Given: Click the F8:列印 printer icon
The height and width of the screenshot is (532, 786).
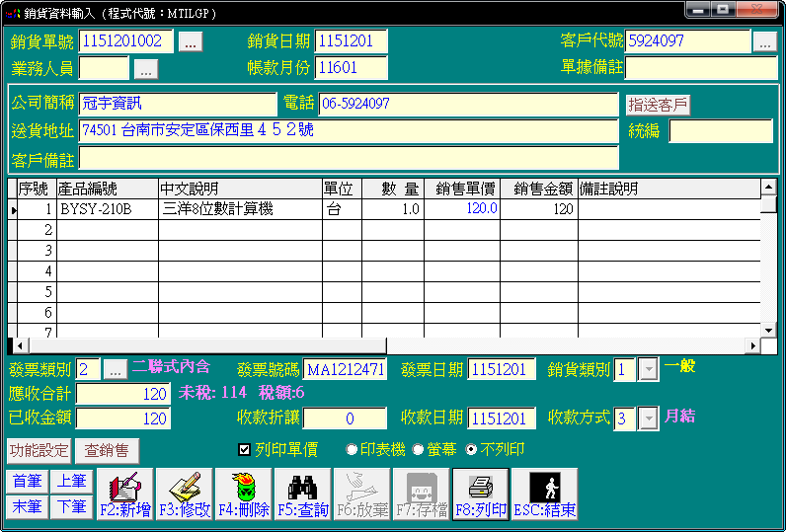Looking at the screenshot, I should 481,494.
